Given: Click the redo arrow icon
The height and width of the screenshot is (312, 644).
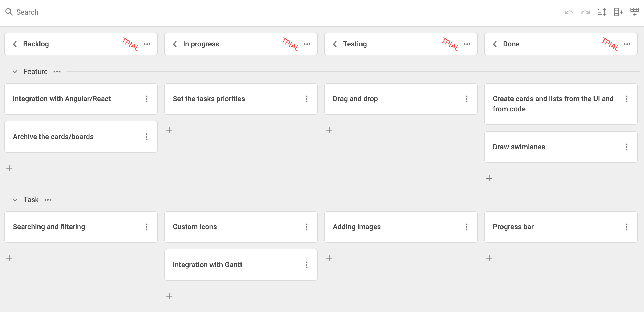Looking at the screenshot, I should [586, 12].
